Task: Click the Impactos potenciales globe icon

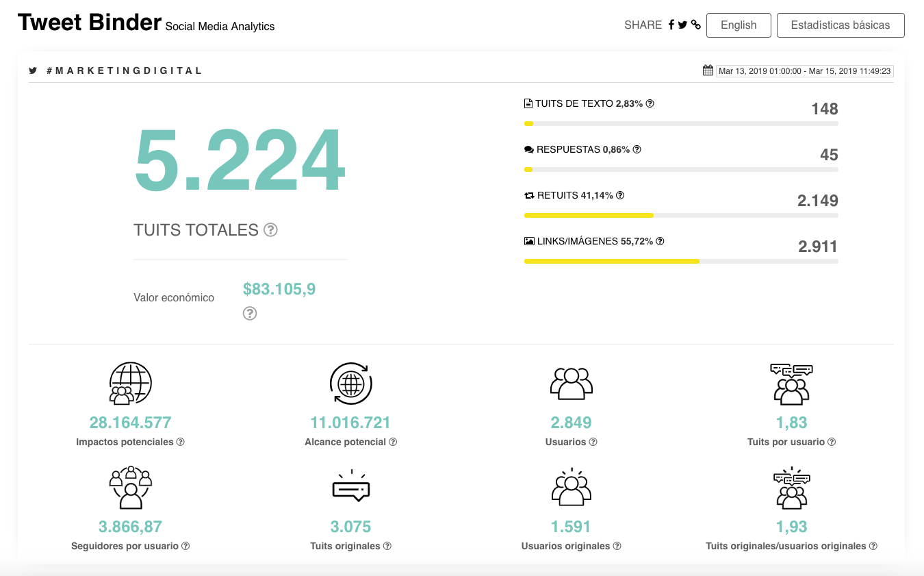Action: [130, 384]
